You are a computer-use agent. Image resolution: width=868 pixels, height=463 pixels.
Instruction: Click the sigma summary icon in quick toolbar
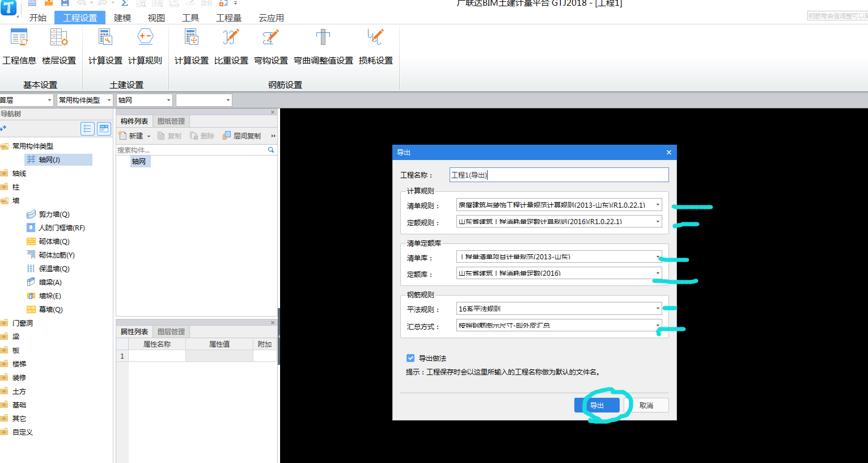click(125, 3)
